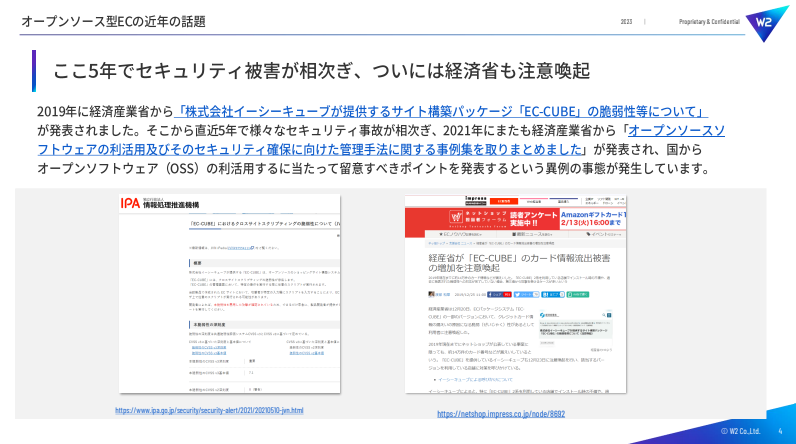
Task: Click the Impress news article screenshot thumbnail
Action: [x=515, y=294]
